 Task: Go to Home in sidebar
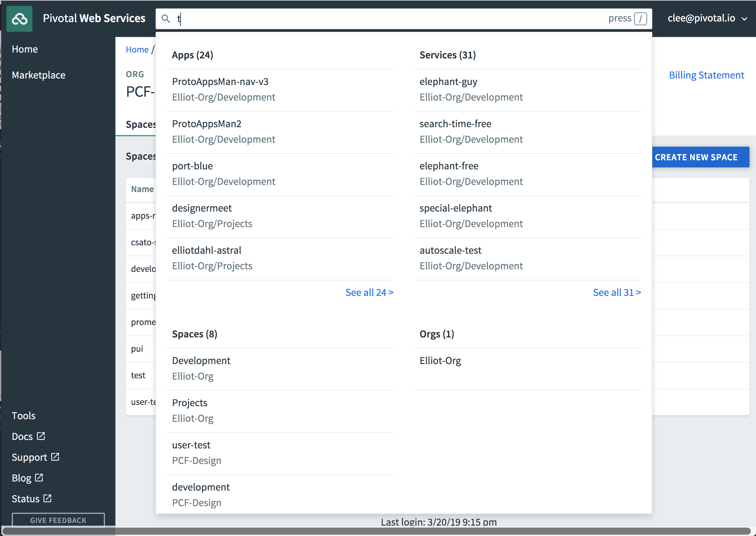point(25,49)
